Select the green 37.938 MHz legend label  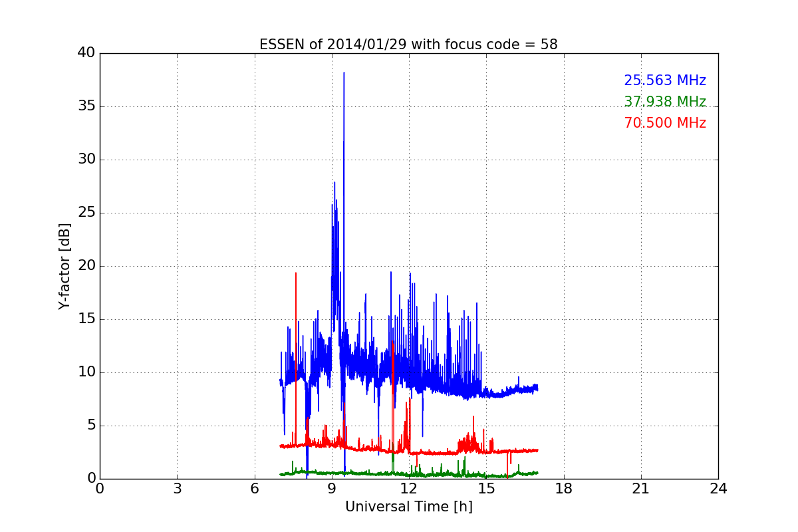click(x=665, y=102)
